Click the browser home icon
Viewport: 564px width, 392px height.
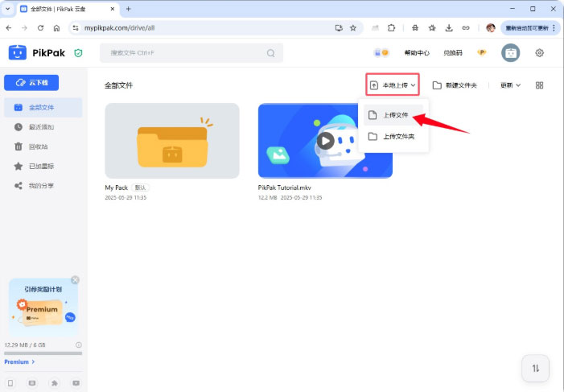tap(56, 27)
